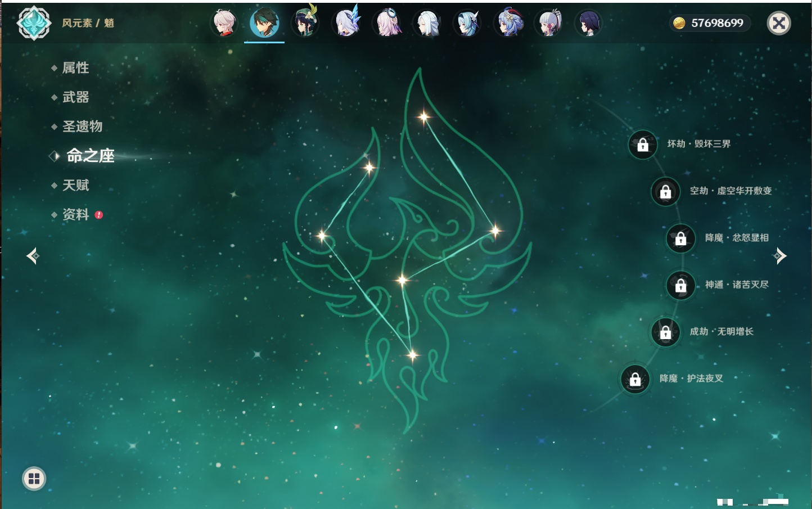Image resolution: width=812 pixels, height=509 pixels.
Task: Select the locked 降魔·忿怒显相 constellation
Action: pyautogui.click(x=680, y=238)
